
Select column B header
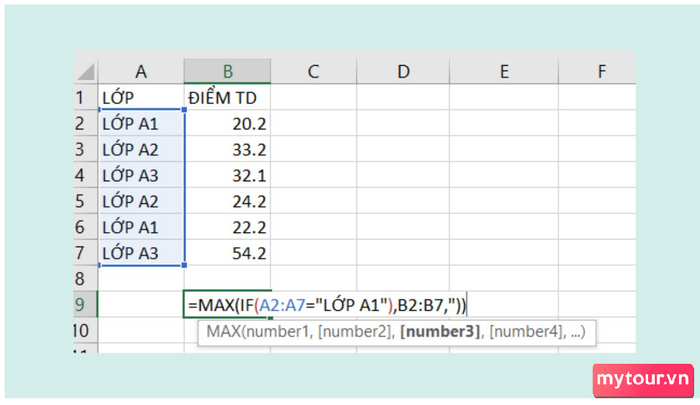coord(227,71)
